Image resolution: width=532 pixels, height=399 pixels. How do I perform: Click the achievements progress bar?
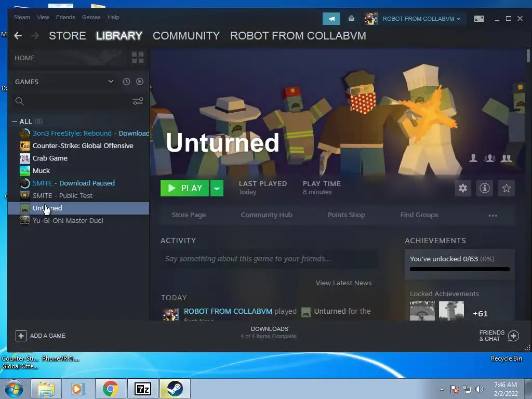[459, 269]
